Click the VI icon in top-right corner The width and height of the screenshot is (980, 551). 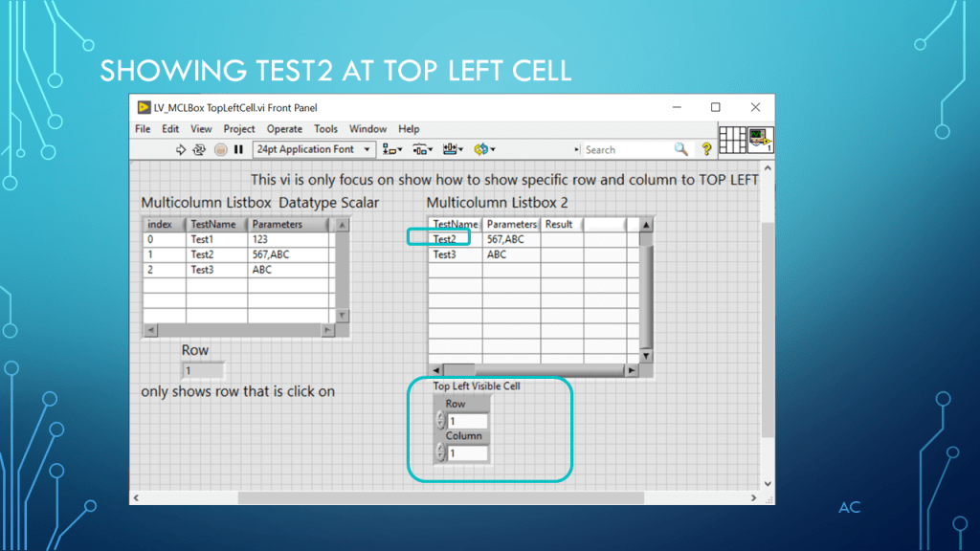click(x=761, y=139)
